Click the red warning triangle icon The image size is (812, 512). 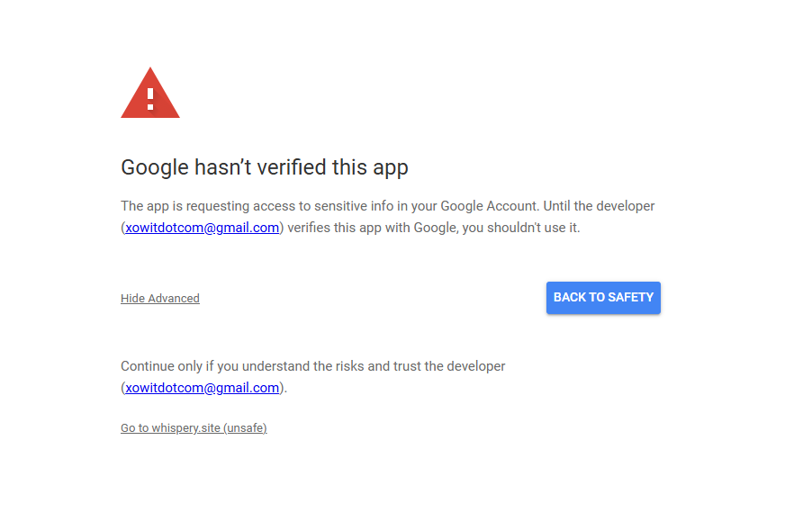(x=150, y=94)
